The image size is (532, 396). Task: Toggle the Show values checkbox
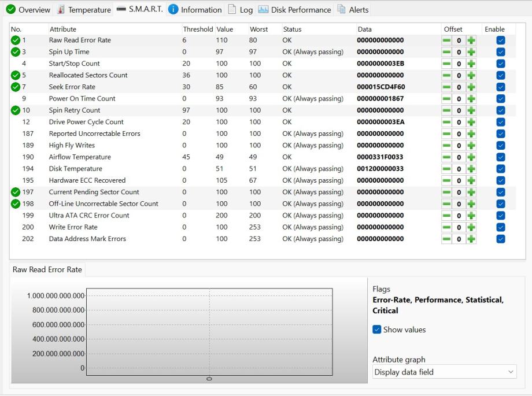click(376, 330)
